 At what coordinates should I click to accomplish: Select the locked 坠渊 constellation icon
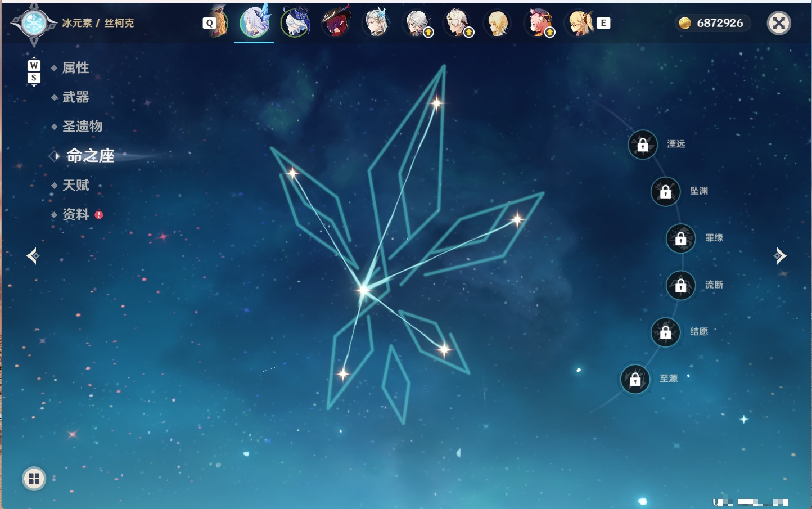(666, 192)
